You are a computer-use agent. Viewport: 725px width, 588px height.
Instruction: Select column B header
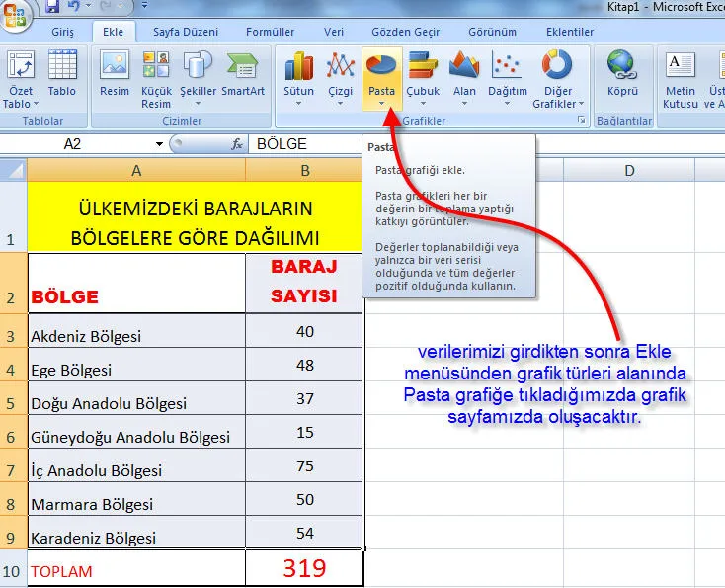[x=304, y=171]
